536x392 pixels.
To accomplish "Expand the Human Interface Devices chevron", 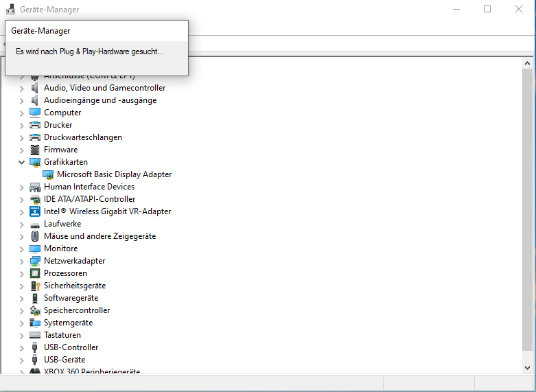I will [21, 187].
